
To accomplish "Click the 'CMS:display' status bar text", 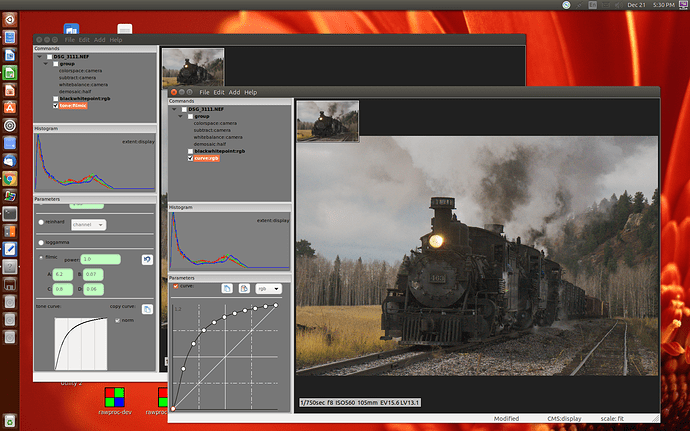I will point(564,419).
